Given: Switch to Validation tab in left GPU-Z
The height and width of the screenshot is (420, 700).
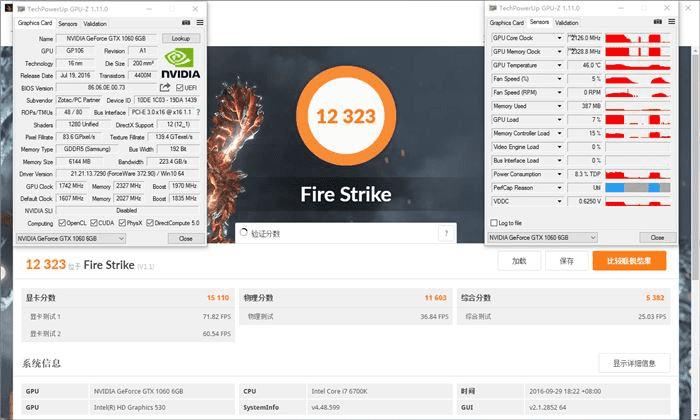Looking at the screenshot, I should pos(95,24).
